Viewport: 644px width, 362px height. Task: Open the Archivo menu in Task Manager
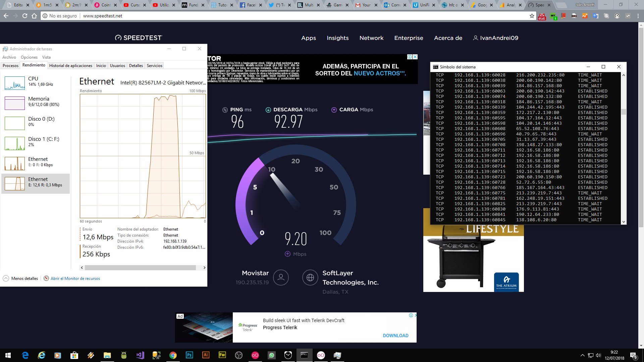click(9, 57)
